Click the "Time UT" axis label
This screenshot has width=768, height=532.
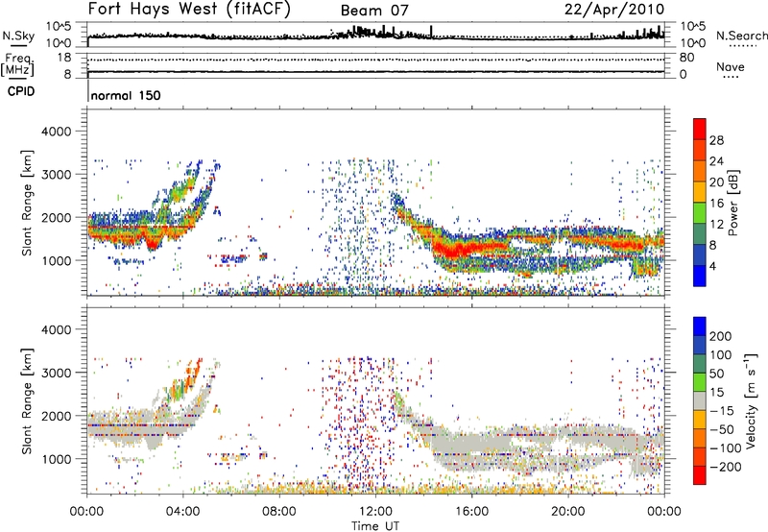click(375, 525)
